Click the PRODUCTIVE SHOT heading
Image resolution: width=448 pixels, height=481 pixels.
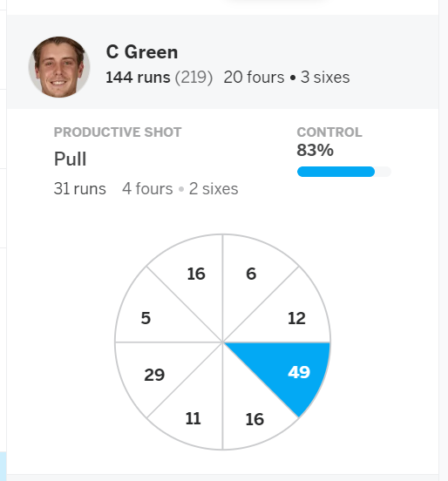(118, 132)
